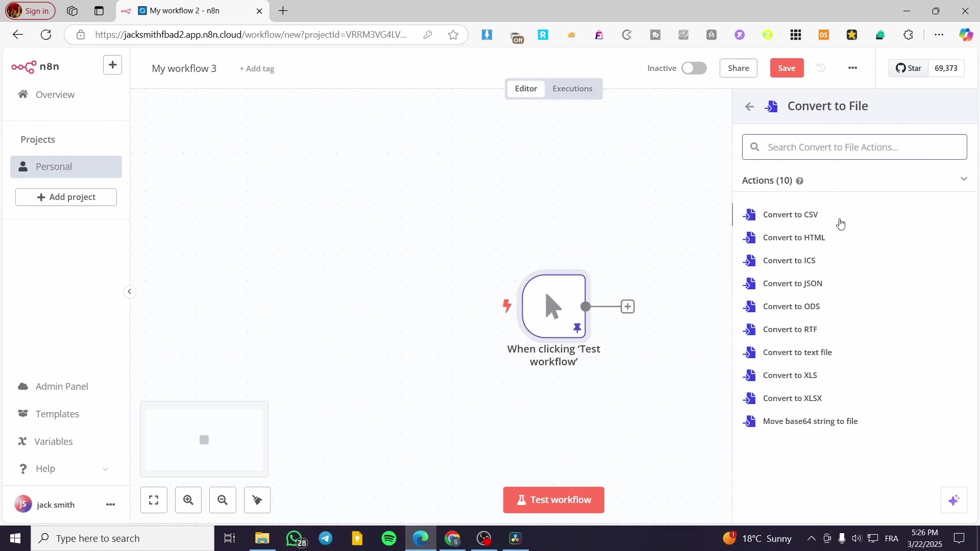Image resolution: width=980 pixels, height=551 pixels.
Task: Click the fit-to-view canvas icon
Action: 154,500
